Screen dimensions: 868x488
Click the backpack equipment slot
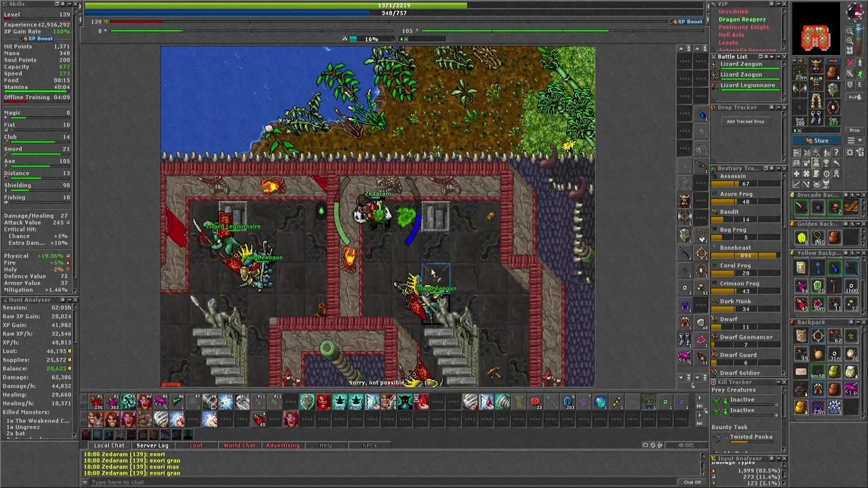coord(833,72)
